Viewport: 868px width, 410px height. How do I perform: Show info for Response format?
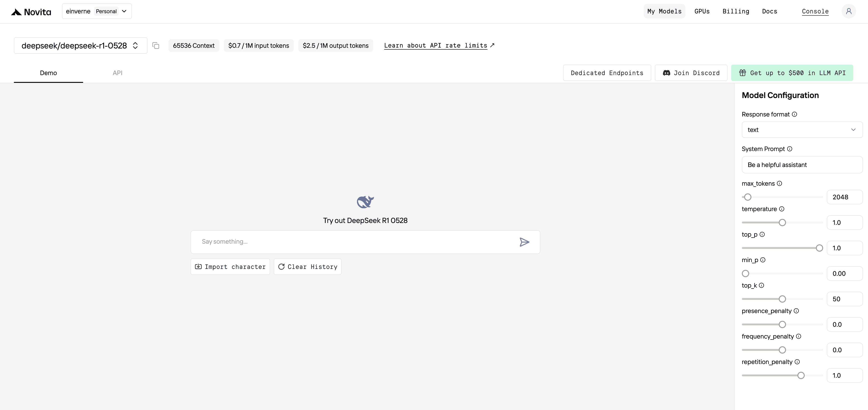click(x=794, y=114)
